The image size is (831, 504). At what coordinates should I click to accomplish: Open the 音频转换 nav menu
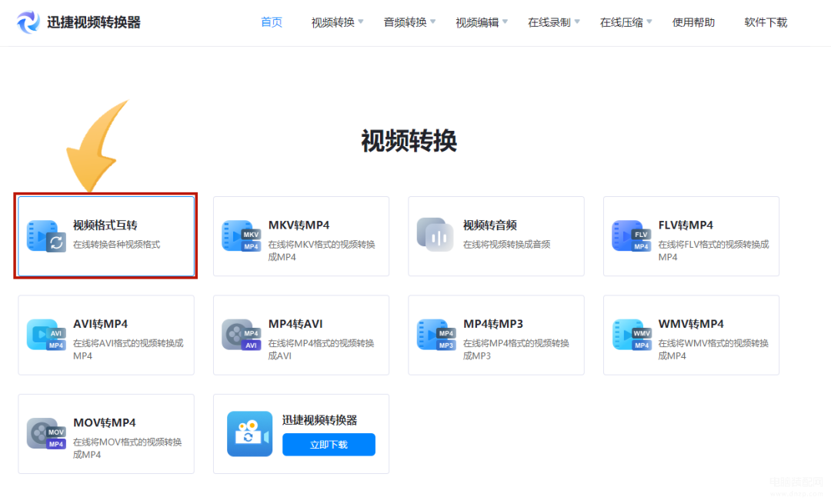coord(405,22)
